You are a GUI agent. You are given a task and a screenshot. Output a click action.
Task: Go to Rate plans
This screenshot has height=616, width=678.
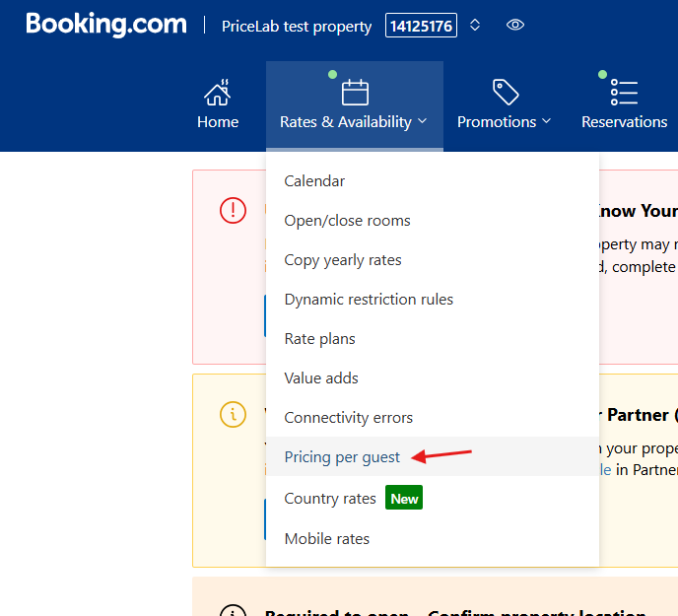point(433,339)
